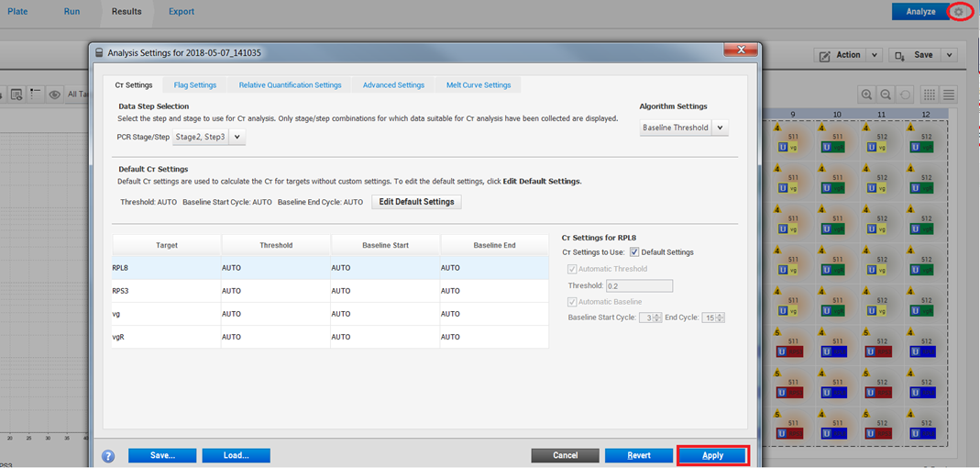
Task: Click the Cancel button
Action: tap(566, 455)
